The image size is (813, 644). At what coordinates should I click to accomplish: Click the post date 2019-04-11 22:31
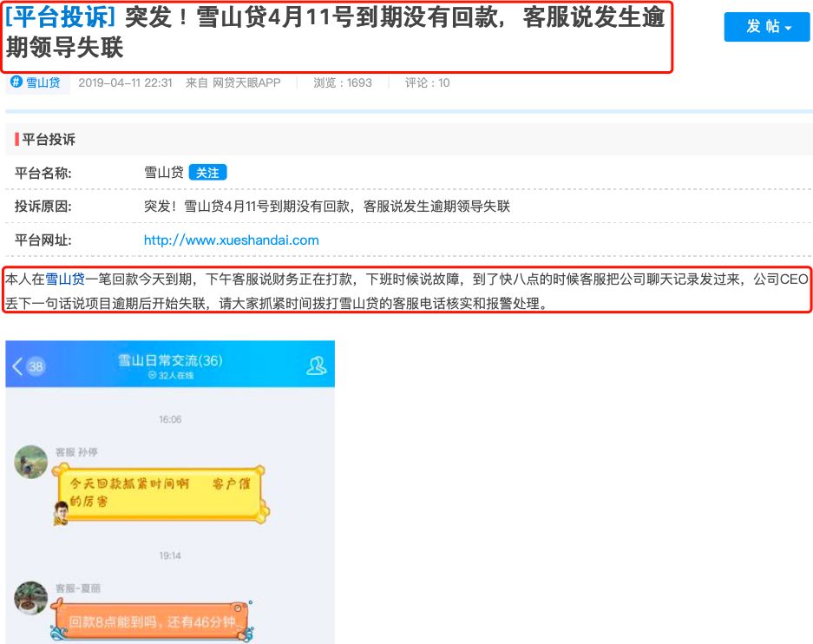click(125, 83)
